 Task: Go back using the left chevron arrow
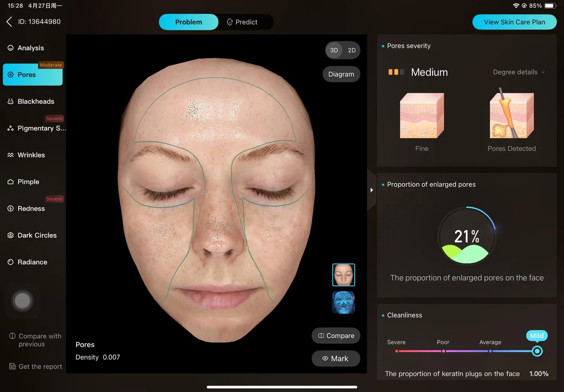[x=9, y=22]
